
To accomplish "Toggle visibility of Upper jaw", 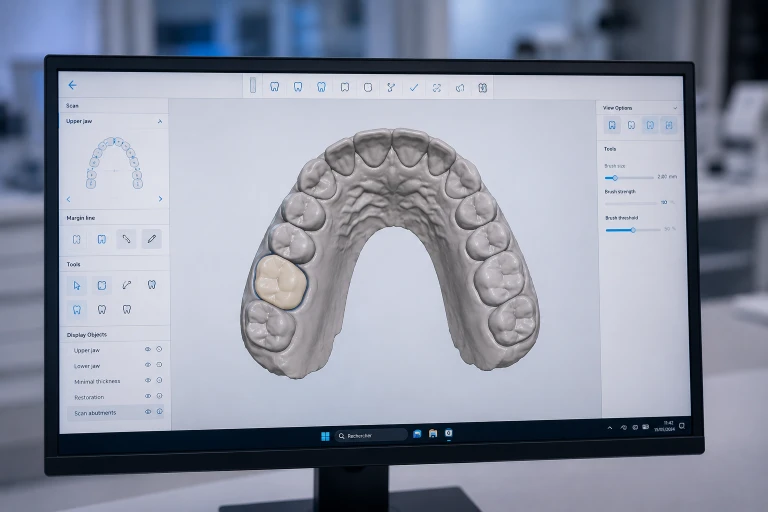I will 147,349.
